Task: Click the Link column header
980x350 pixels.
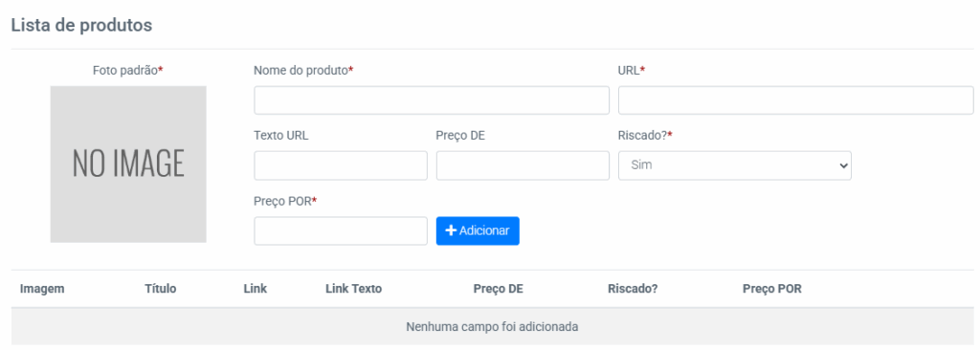Action: (x=255, y=289)
